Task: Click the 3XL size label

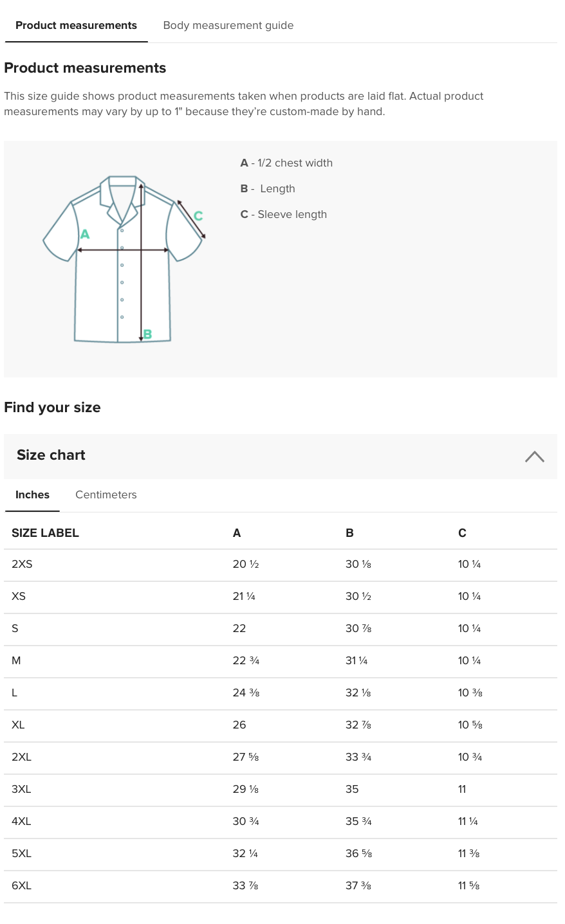Action: click(21, 790)
